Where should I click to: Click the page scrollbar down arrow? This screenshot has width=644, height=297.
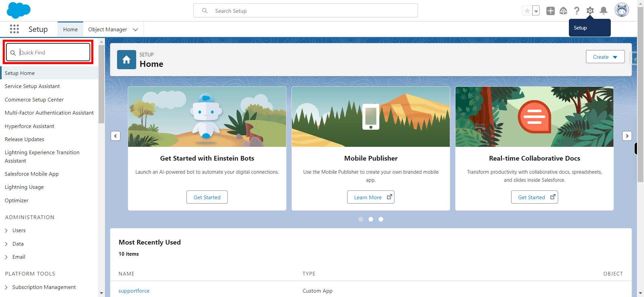click(640, 293)
